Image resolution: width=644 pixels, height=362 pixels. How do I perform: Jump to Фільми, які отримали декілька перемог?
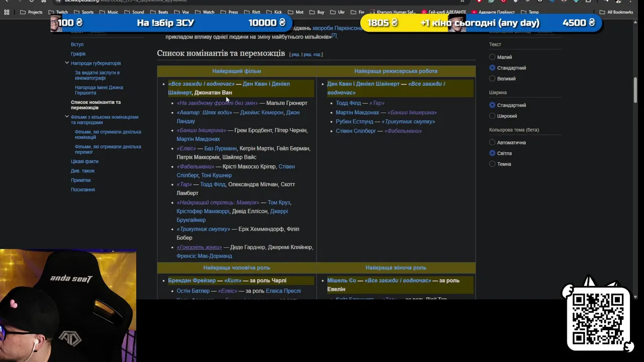click(x=108, y=149)
